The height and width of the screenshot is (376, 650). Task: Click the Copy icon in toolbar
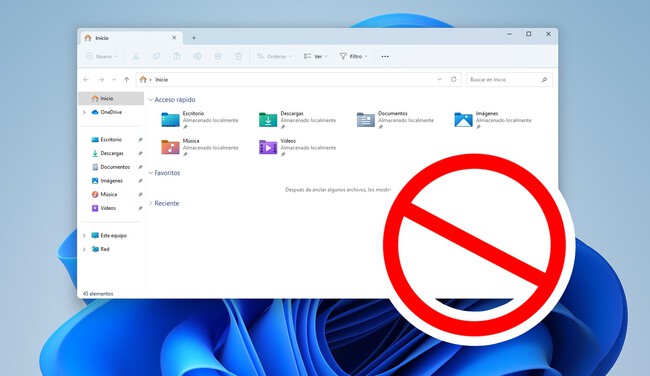point(156,56)
